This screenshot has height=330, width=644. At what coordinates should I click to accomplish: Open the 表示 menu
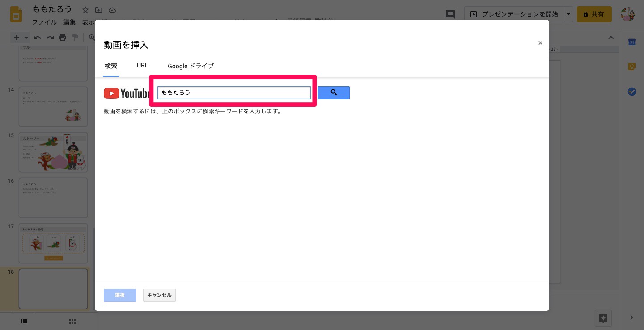[88, 22]
